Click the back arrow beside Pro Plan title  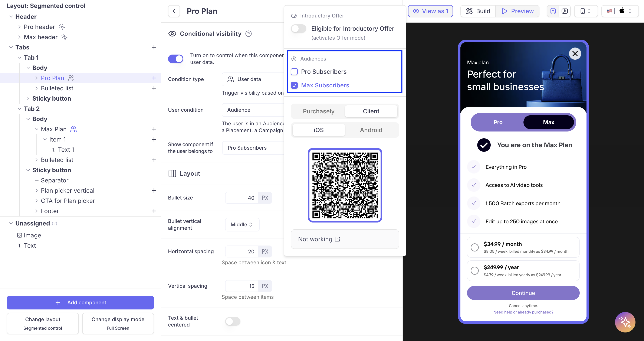[x=174, y=11]
